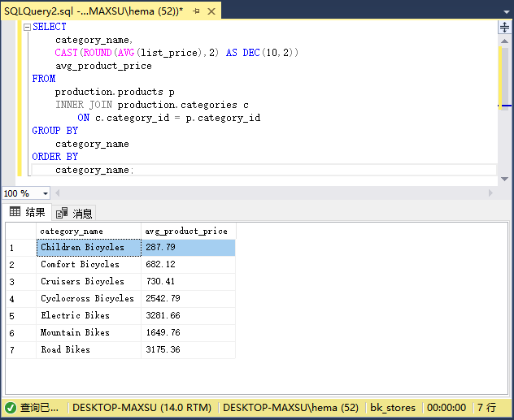Click the horizontal scroll-right arrow
514x420 pixels.
click(490, 193)
